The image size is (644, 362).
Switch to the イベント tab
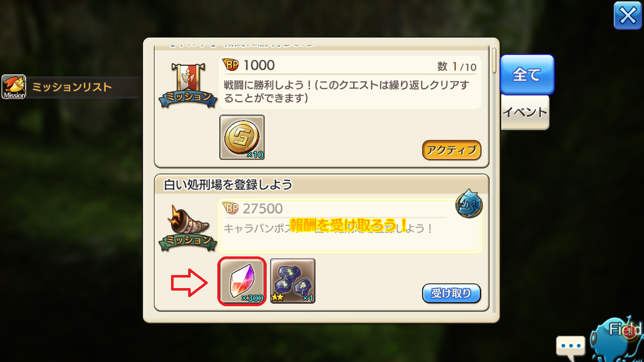(525, 112)
